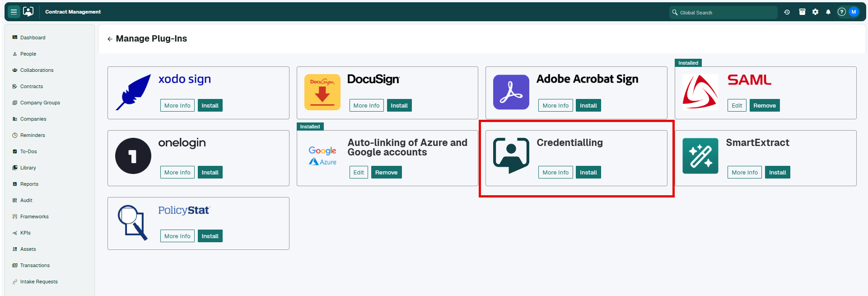Click More Info for onelogin

[177, 172]
